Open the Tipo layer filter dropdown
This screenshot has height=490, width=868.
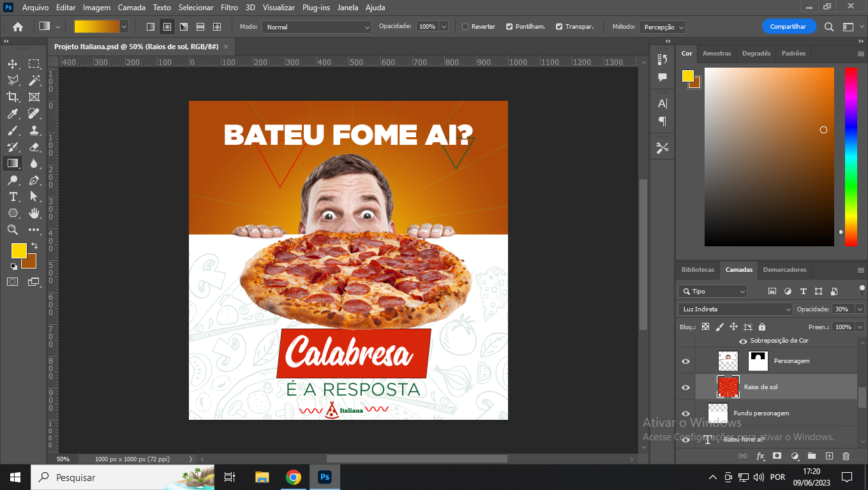coord(712,291)
